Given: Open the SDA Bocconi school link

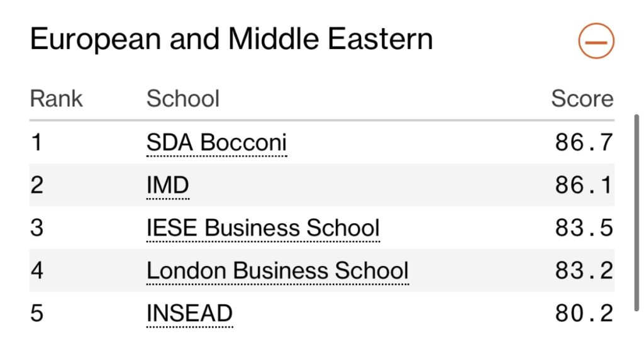Looking at the screenshot, I should pyautogui.click(x=216, y=143).
